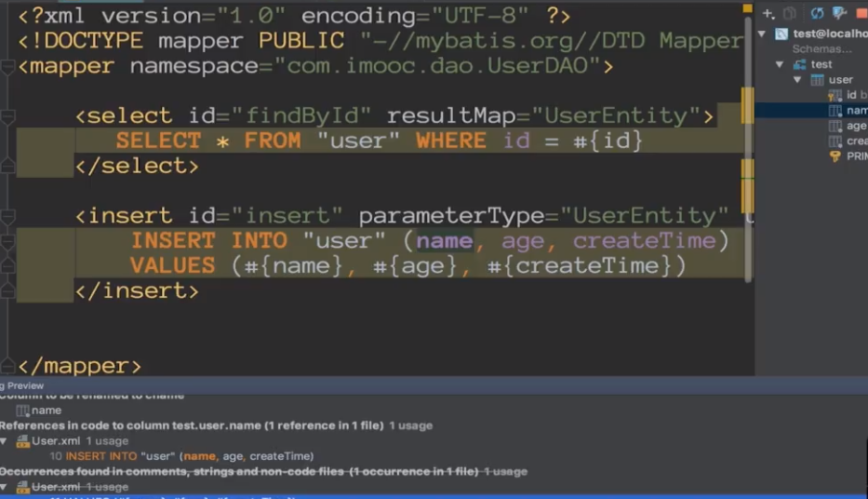Select the age column in database tree

click(857, 126)
